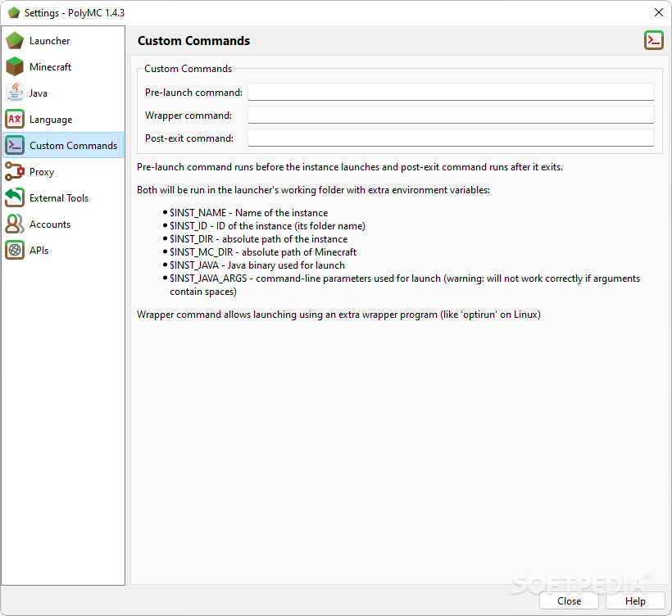Click the 'Pre-launch command runs before' sentence
672x616 pixels.
[350, 167]
